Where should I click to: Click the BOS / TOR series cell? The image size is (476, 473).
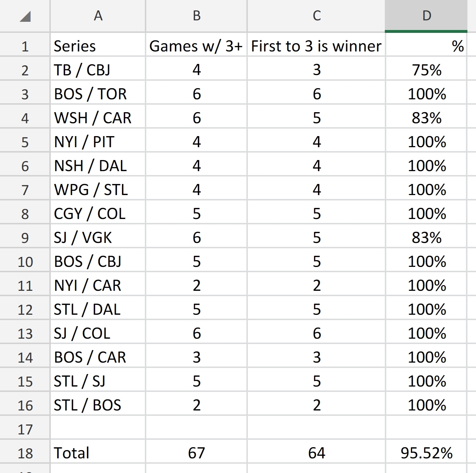97,93
